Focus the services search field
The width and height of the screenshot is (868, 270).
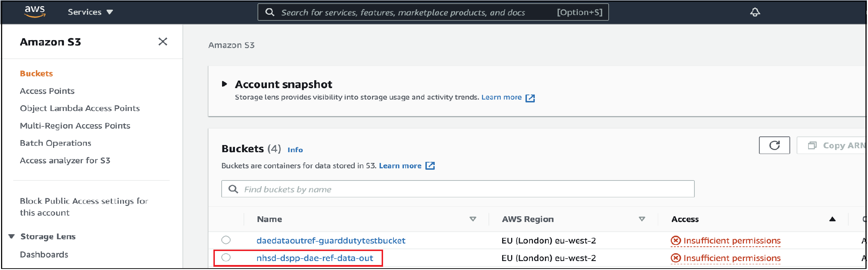pos(433,12)
